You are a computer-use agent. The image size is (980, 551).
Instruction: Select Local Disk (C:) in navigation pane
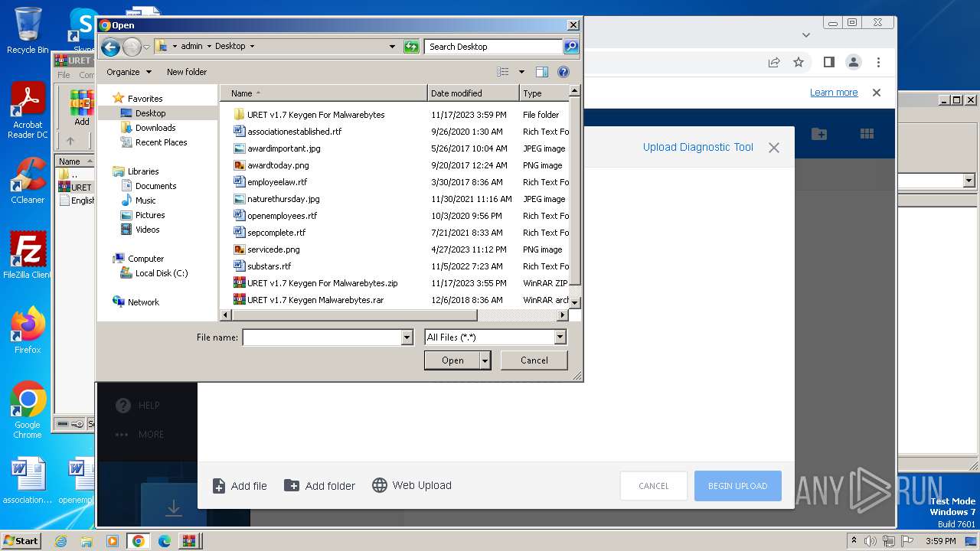tap(161, 273)
